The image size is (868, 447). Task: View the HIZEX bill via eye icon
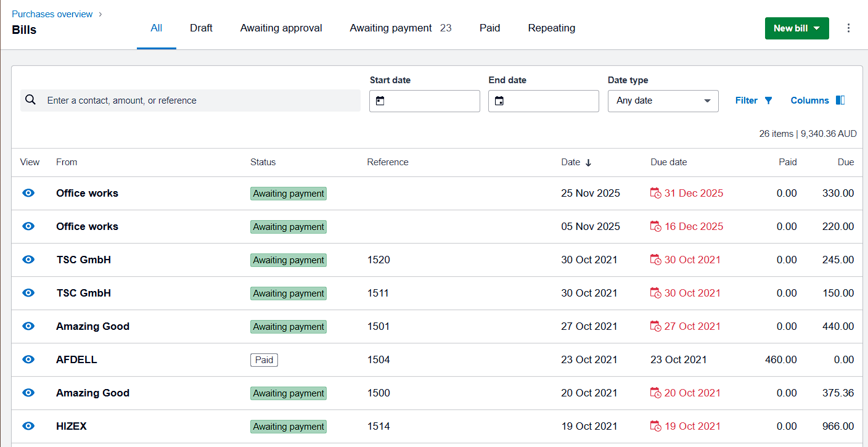pos(28,426)
